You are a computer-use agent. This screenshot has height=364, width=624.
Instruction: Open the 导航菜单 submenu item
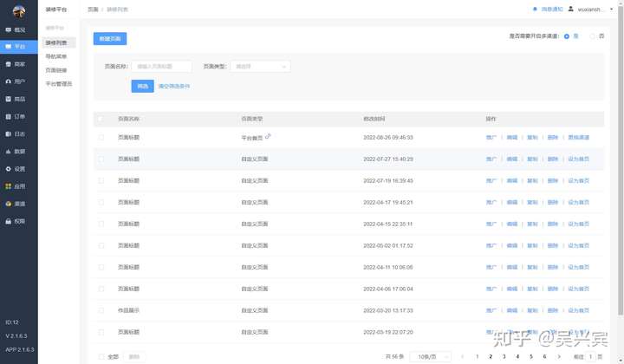click(x=56, y=56)
